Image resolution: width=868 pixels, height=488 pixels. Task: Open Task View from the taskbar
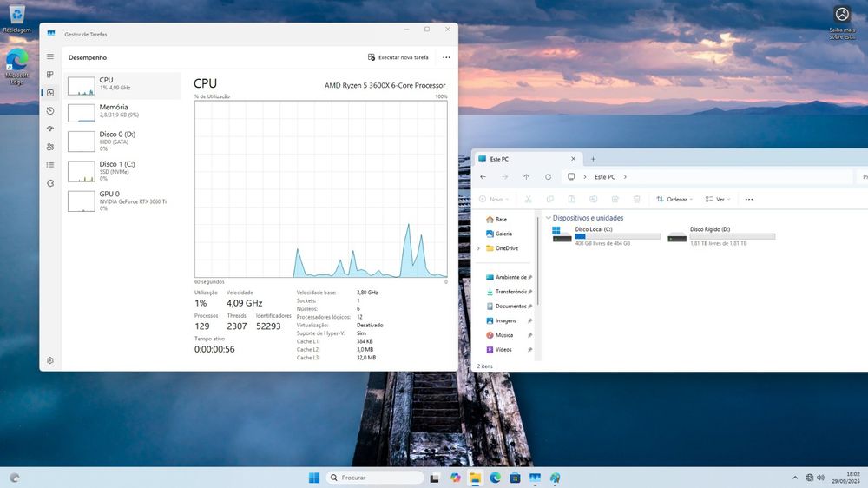click(435, 478)
